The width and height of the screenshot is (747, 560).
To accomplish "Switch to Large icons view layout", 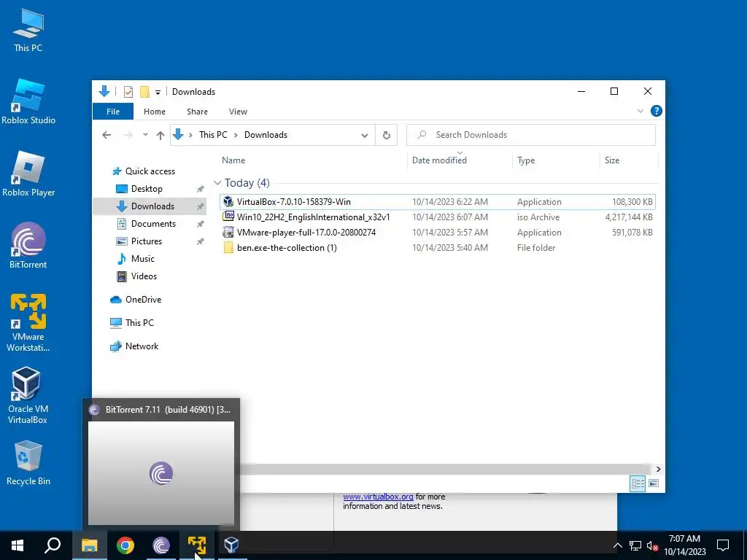I will point(654,483).
